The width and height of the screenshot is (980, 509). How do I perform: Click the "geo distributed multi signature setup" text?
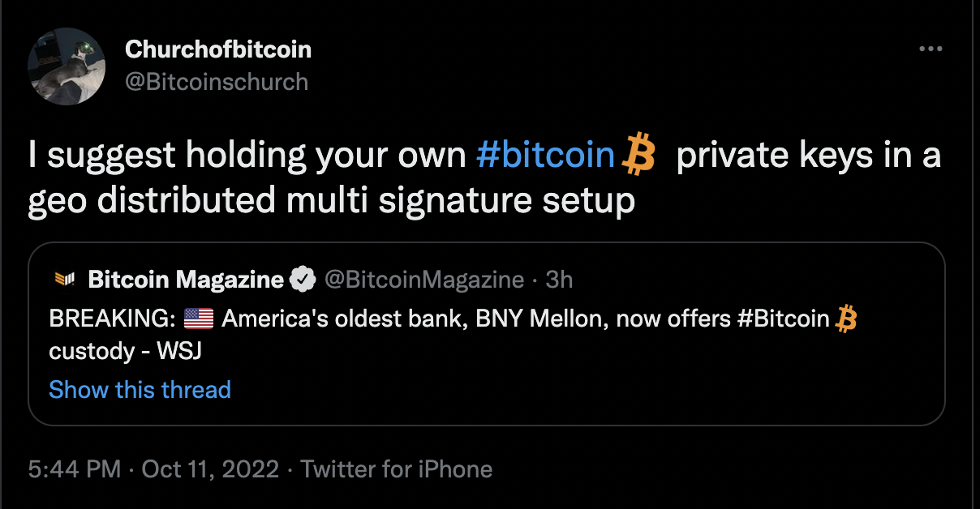331,201
